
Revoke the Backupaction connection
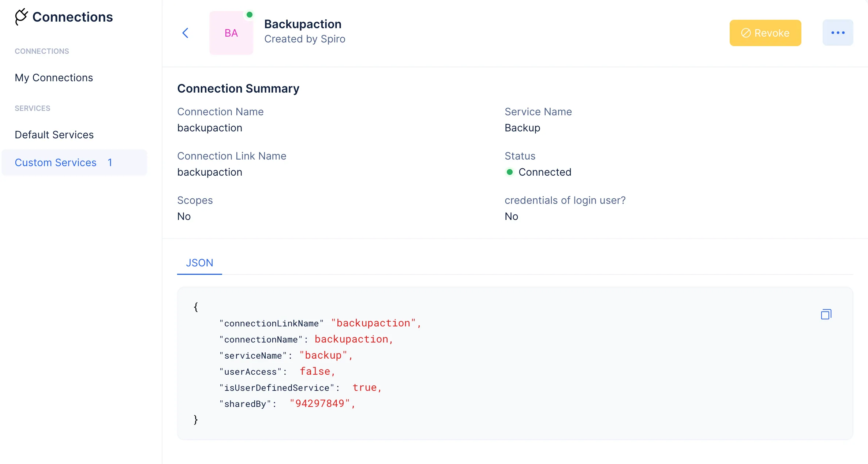tap(765, 33)
